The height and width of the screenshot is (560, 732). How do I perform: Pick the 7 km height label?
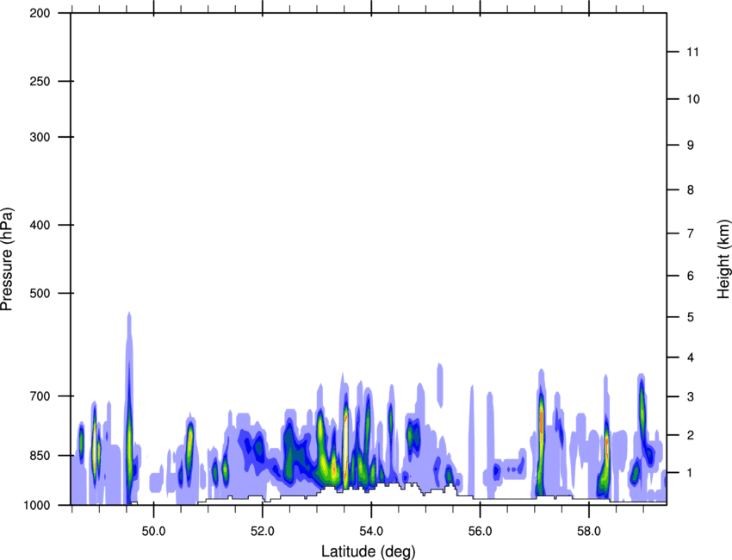click(x=691, y=233)
